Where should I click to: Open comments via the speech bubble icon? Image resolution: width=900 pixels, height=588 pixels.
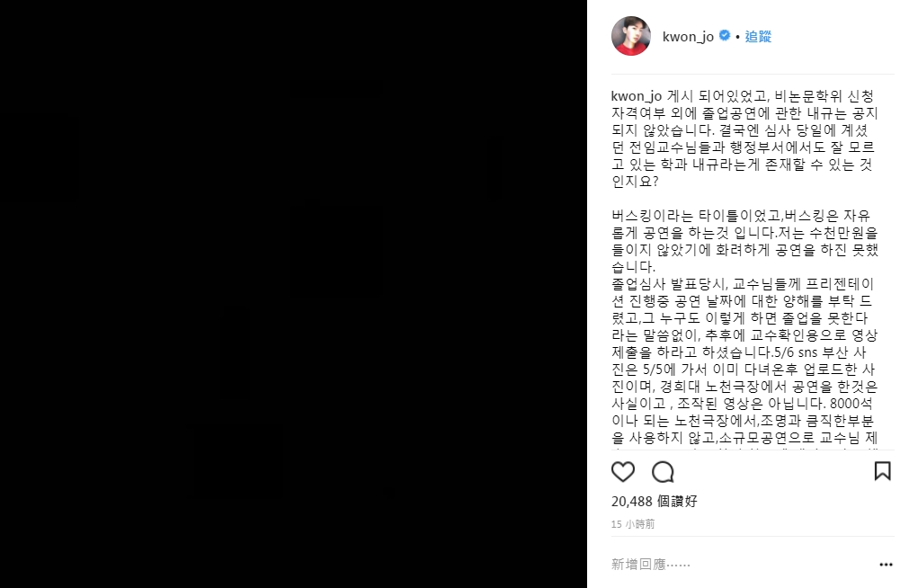click(x=663, y=472)
